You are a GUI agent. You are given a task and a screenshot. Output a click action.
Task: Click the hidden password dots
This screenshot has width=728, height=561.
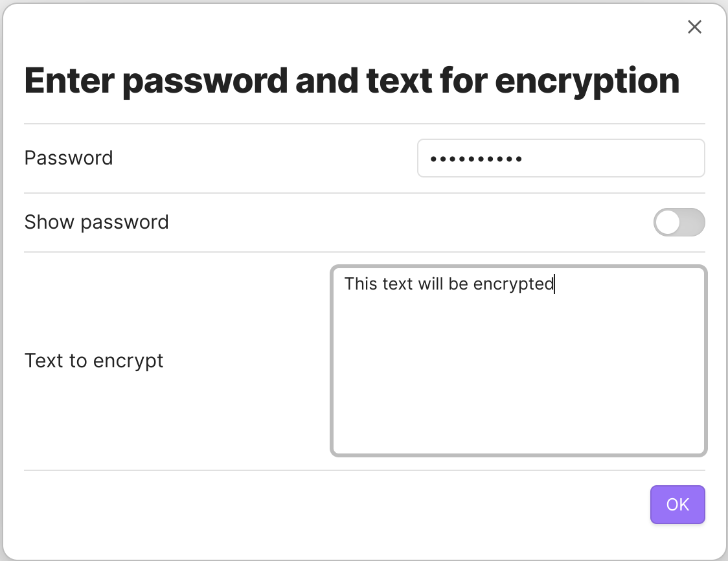pos(477,158)
